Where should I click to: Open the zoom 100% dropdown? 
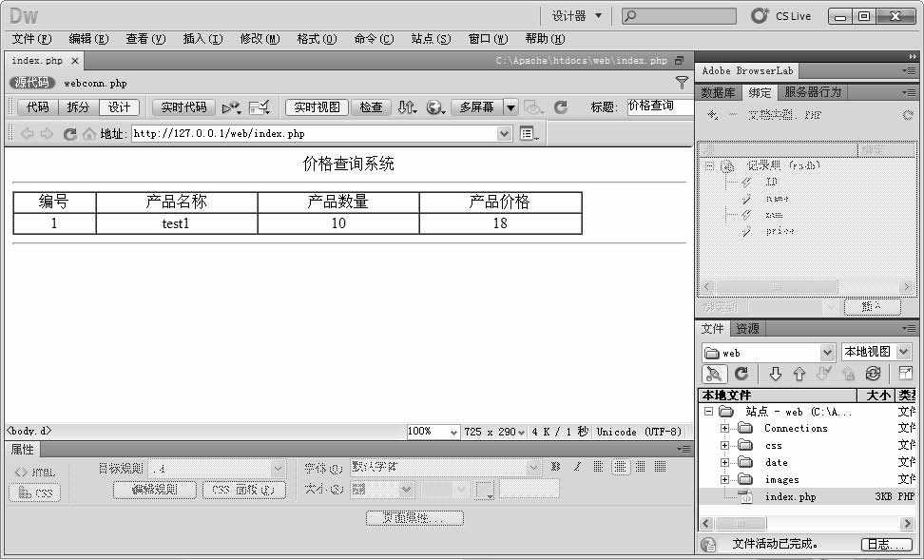[x=453, y=432]
